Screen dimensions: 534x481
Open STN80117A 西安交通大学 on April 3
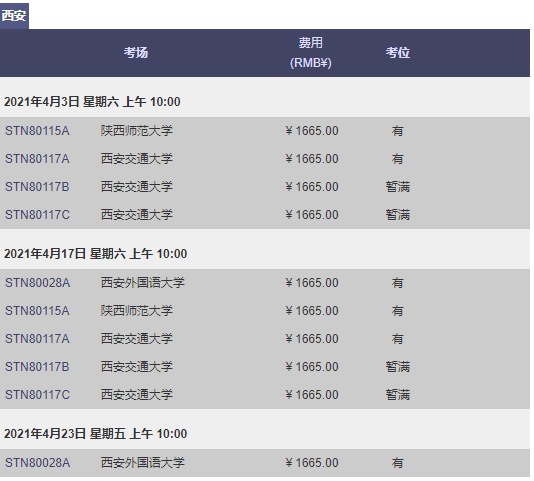click(x=265, y=159)
